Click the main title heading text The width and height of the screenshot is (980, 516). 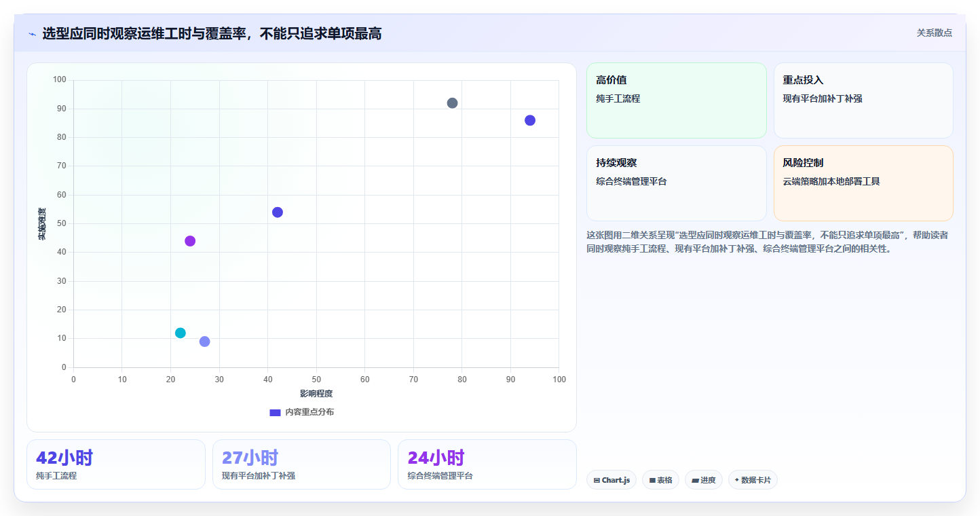212,33
